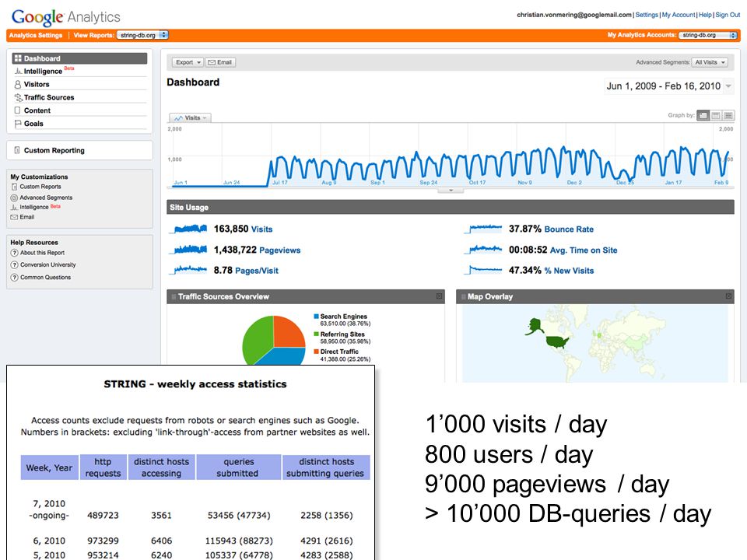Open About this Report help
This screenshot has width=747, height=560.
pyautogui.click(x=42, y=253)
